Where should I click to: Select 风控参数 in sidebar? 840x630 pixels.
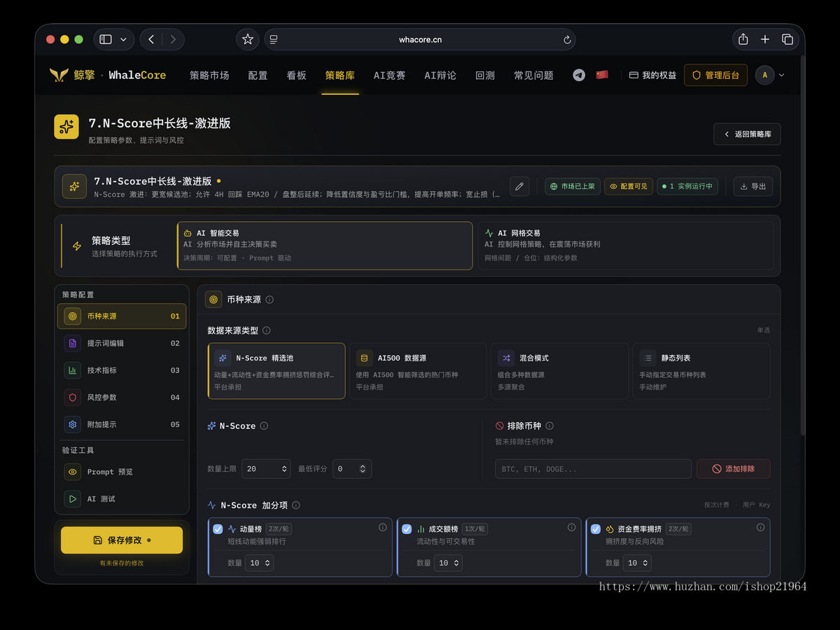122,398
